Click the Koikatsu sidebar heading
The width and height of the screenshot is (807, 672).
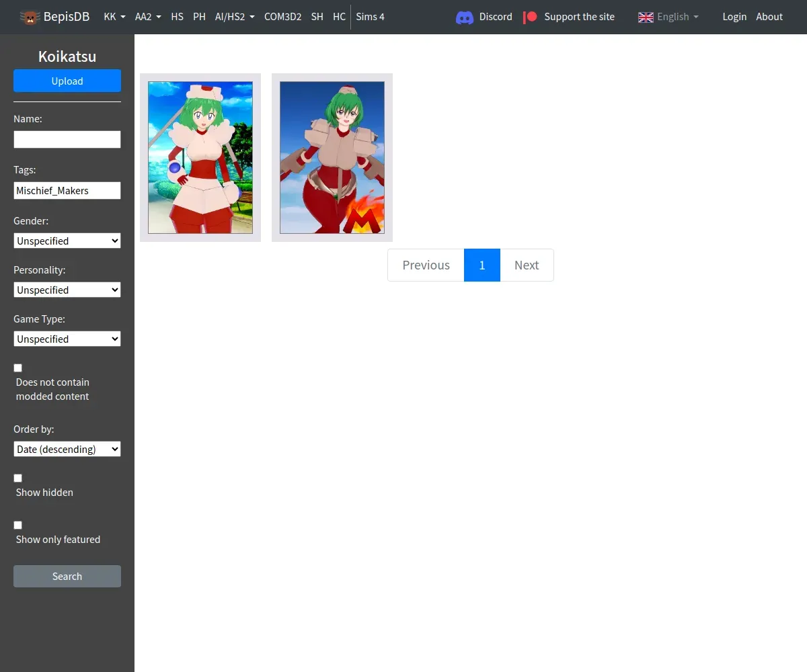click(67, 56)
